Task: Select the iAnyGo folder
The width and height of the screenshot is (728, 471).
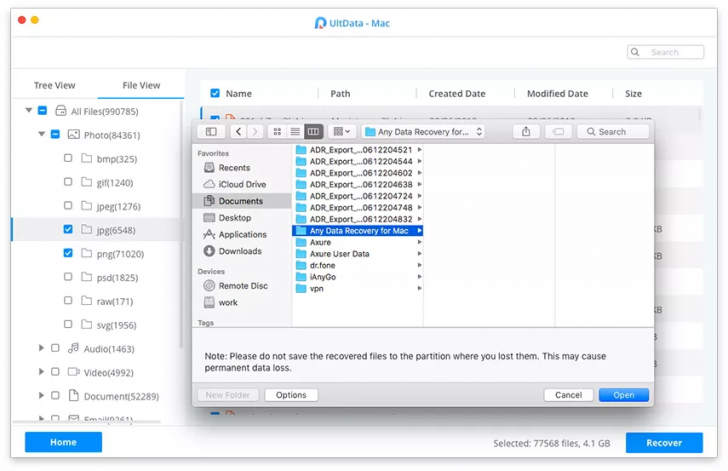Action: [x=358, y=277]
